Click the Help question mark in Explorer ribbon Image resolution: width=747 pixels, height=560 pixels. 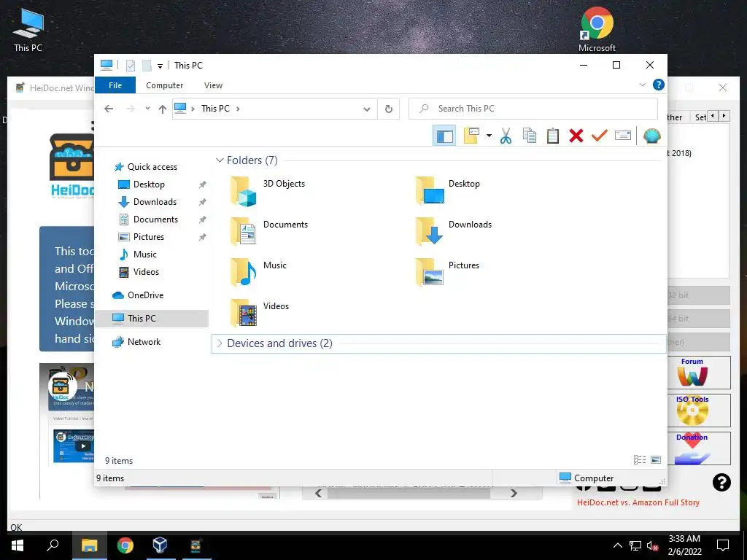click(x=659, y=85)
